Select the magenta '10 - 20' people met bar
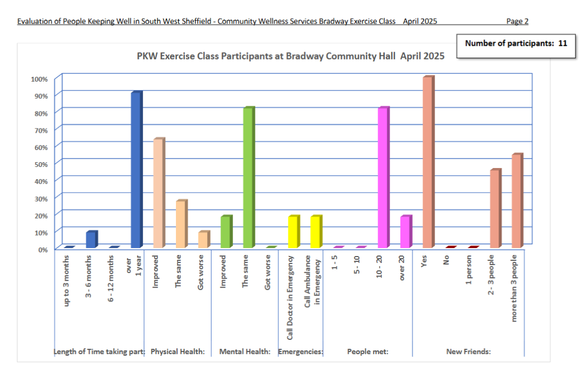This screenshot has height=391, width=588. (383, 178)
